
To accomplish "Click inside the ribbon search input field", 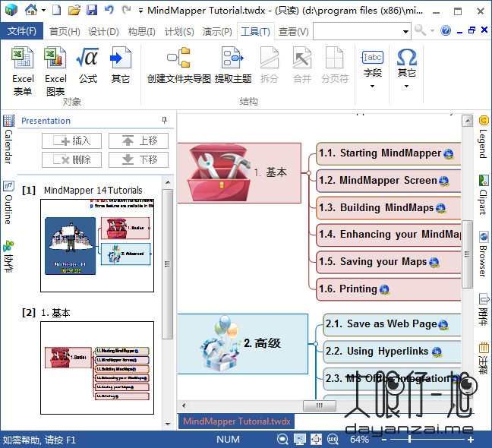I will 358,31.
